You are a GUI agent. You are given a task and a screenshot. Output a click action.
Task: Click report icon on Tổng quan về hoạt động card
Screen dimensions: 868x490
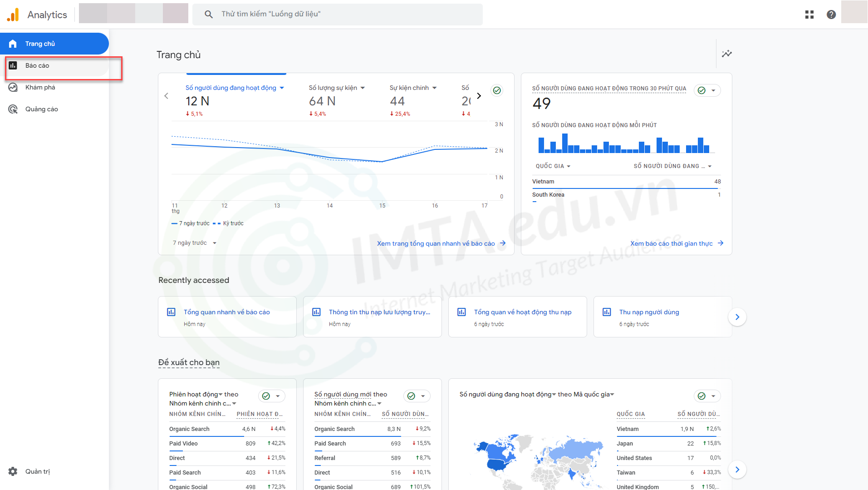coord(461,312)
